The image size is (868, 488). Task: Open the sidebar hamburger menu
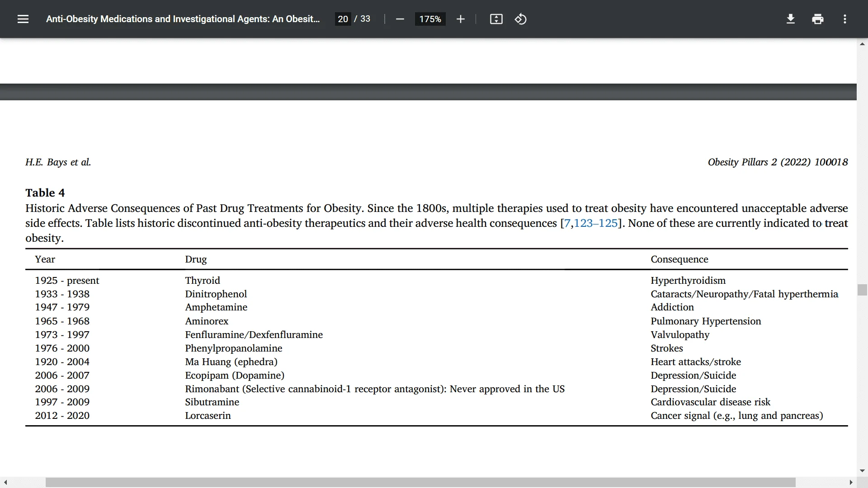point(23,19)
